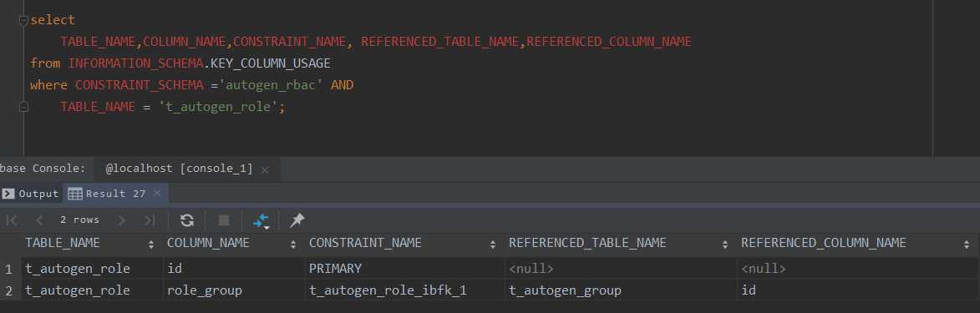Pin the Result 27 tab
This screenshot has height=313, width=980.
click(x=297, y=220)
